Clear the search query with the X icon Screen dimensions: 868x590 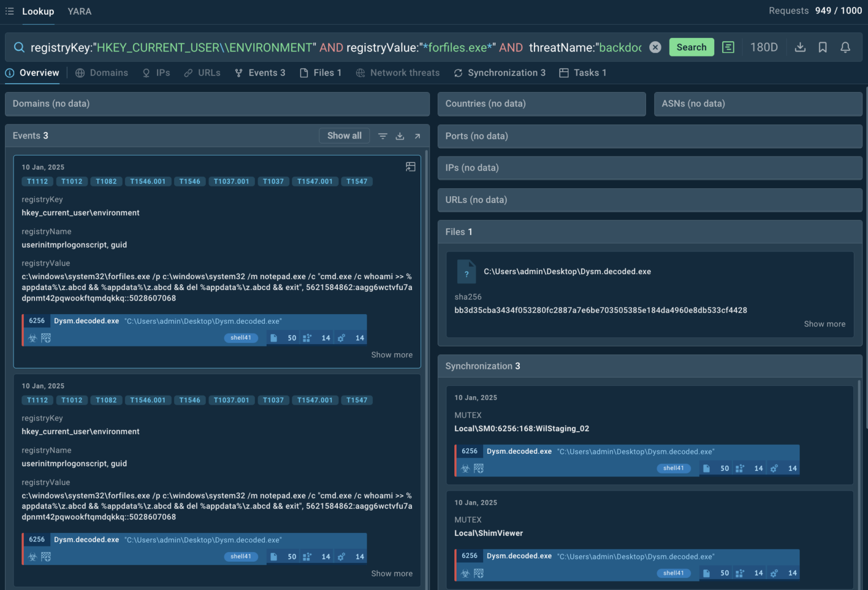point(655,47)
